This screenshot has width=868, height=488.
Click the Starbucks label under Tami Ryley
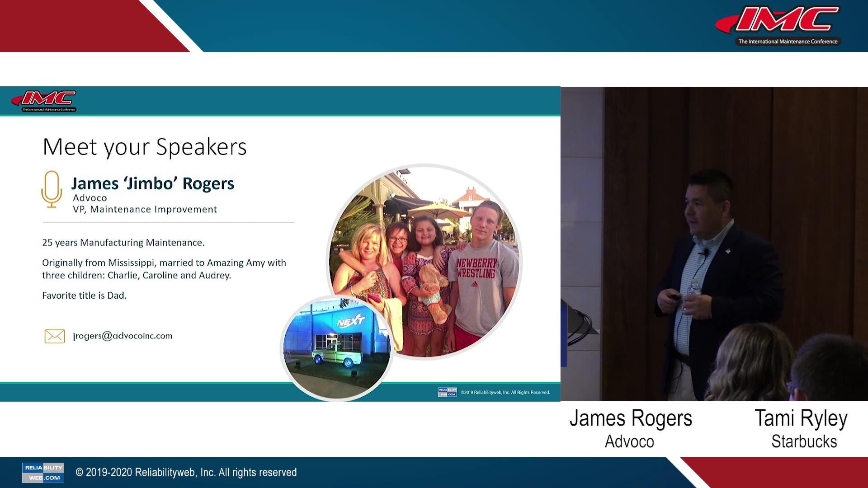pos(804,441)
